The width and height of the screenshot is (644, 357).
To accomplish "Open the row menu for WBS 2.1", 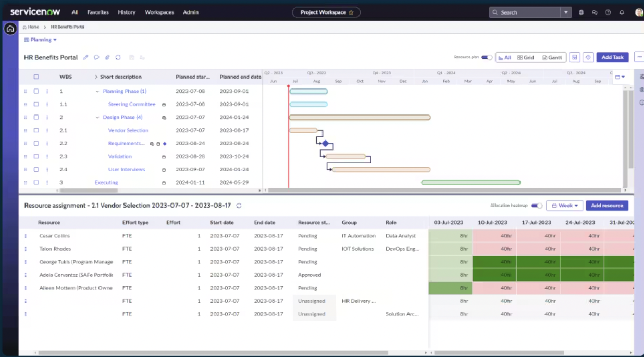I will 47,130.
